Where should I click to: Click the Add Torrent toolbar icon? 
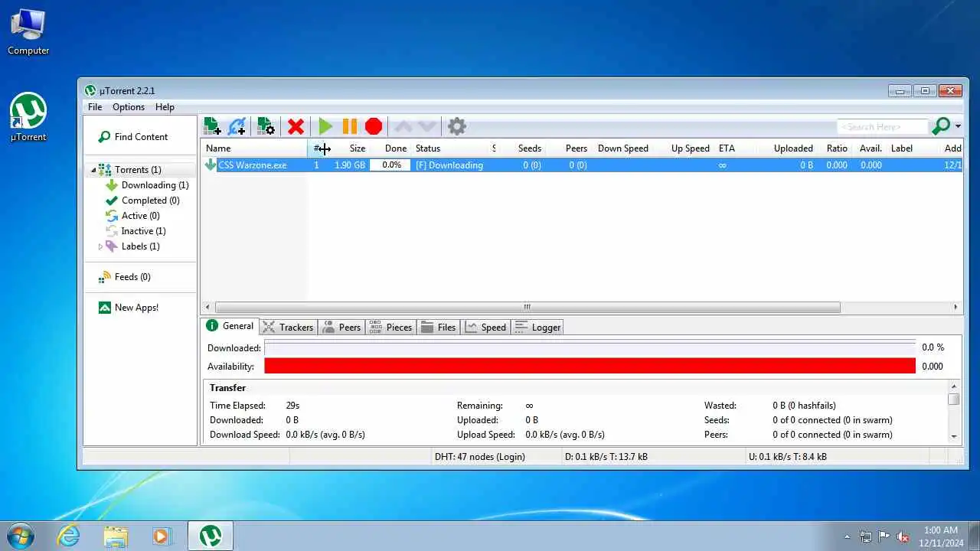point(213,126)
